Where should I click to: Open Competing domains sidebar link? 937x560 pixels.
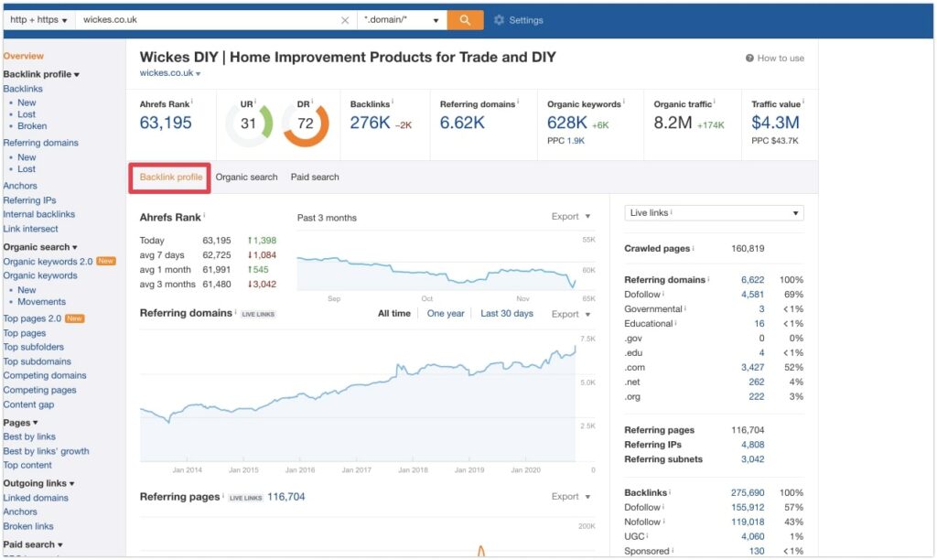45,375
